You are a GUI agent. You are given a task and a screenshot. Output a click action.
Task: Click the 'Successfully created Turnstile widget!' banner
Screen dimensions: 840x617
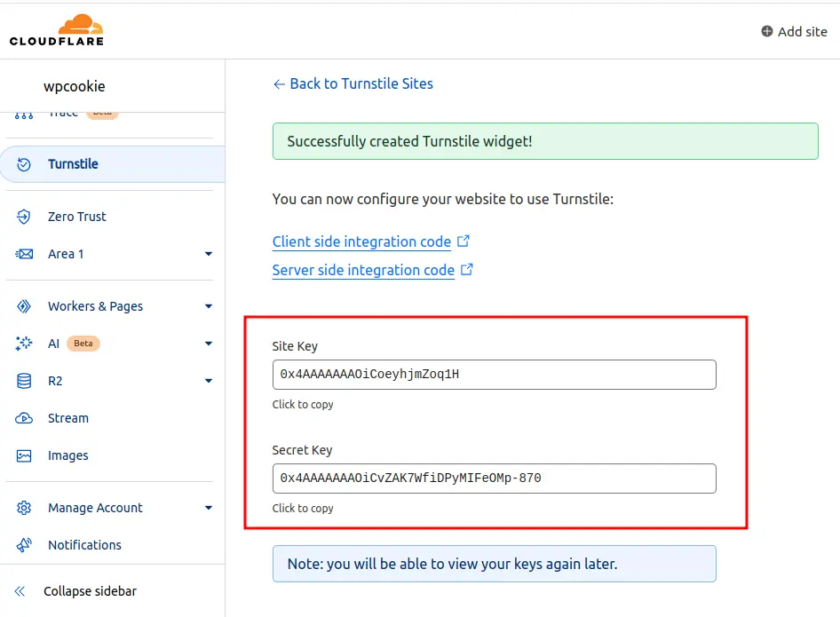[x=545, y=141]
